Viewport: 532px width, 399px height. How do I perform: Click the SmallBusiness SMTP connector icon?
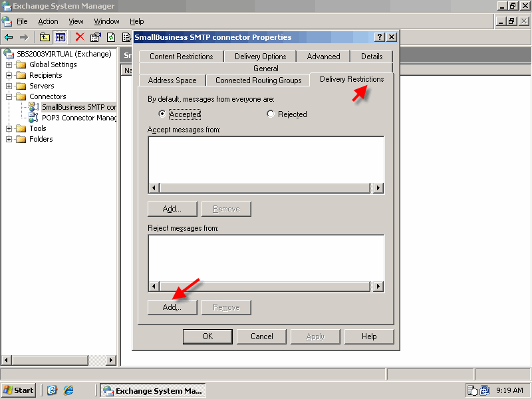pos(34,107)
